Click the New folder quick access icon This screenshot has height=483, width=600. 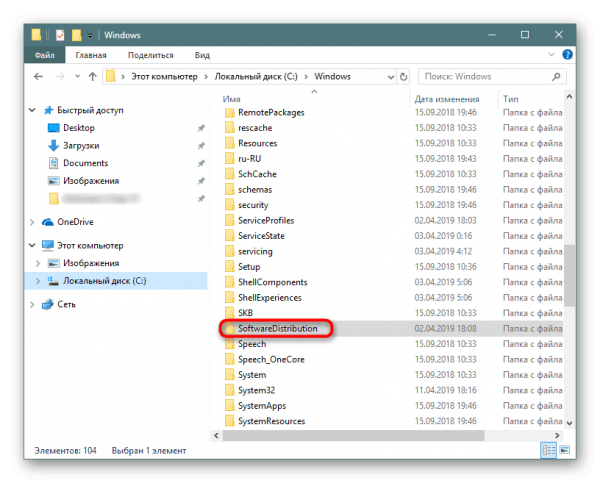pos(77,35)
